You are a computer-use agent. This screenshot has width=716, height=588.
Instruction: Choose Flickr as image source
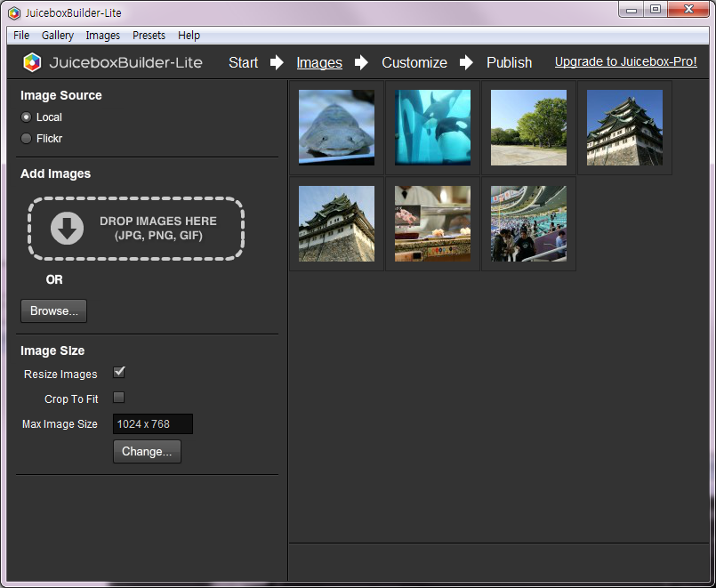[27, 139]
